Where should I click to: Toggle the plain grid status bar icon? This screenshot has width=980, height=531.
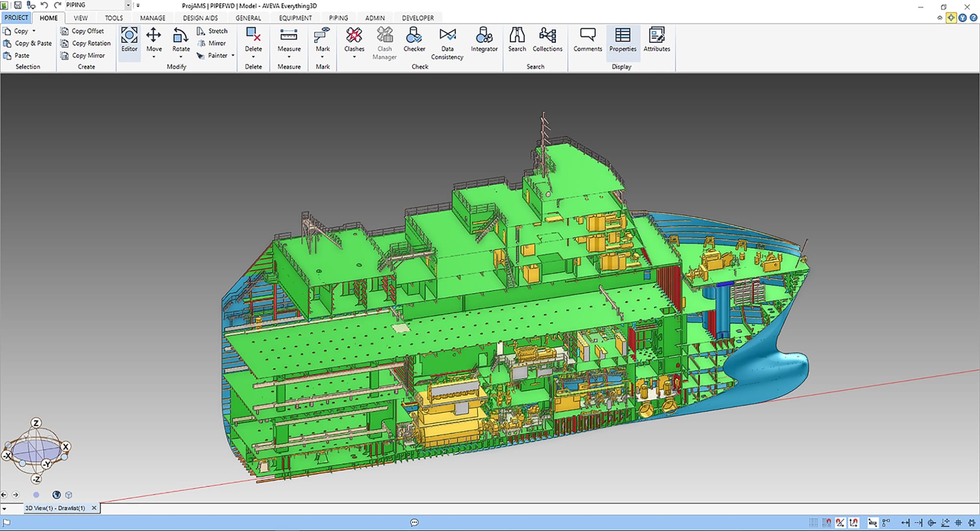813,523
